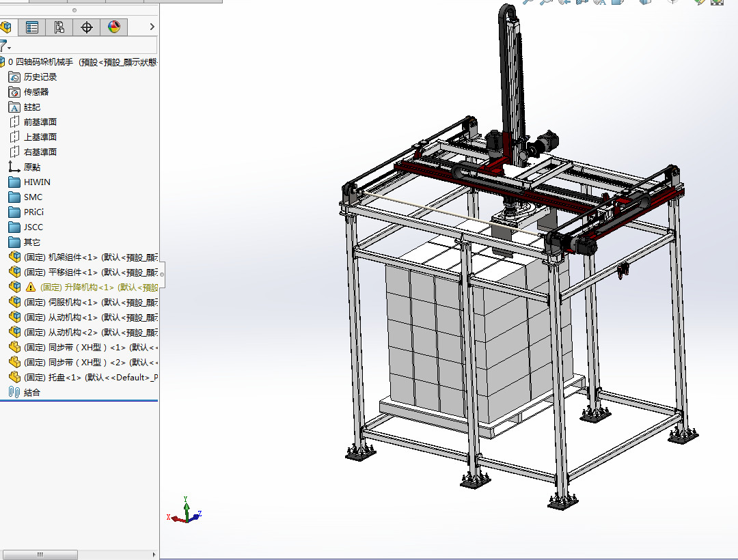Click the horizontal scrollbar below the feature tree
Image resolution: width=738 pixels, height=560 pixels.
click(x=40, y=555)
